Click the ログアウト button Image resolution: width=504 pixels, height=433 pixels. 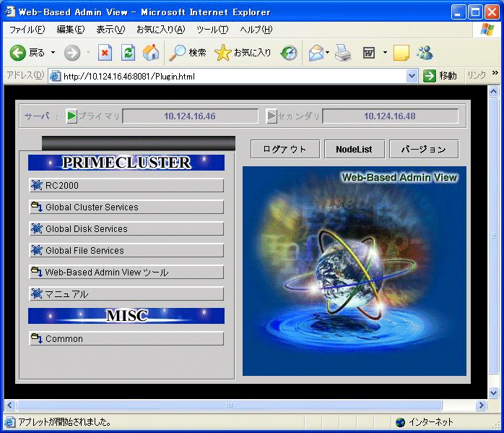tap(285, 149)
